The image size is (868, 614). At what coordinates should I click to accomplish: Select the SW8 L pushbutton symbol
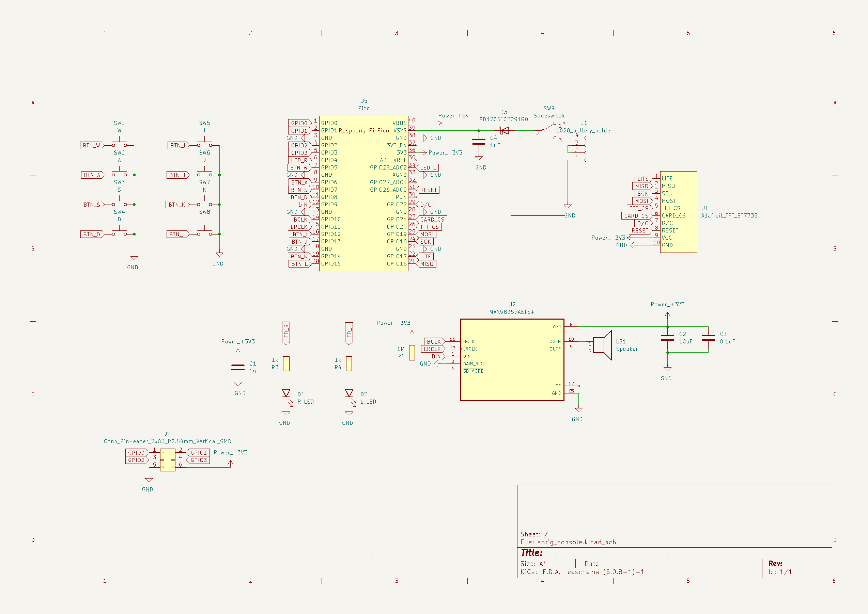[205, 233]
